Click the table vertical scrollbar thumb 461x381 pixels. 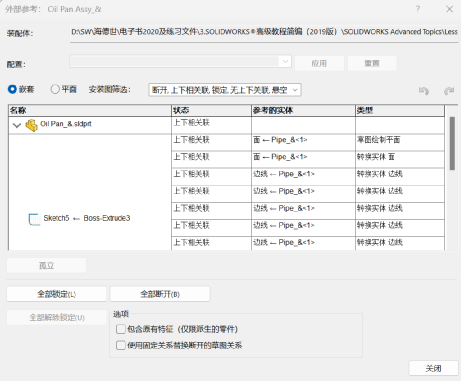tap(452, 143)
